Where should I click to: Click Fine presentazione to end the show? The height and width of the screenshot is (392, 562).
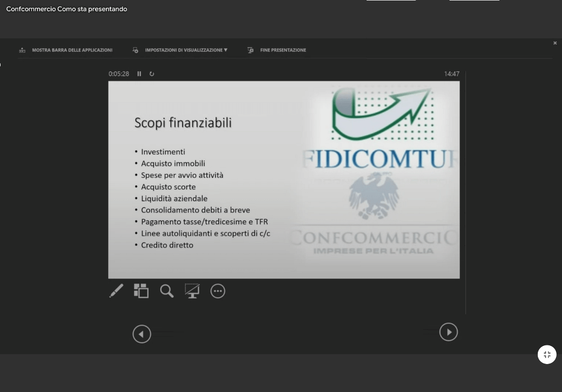pyautogui.click(x=283, y=50)
